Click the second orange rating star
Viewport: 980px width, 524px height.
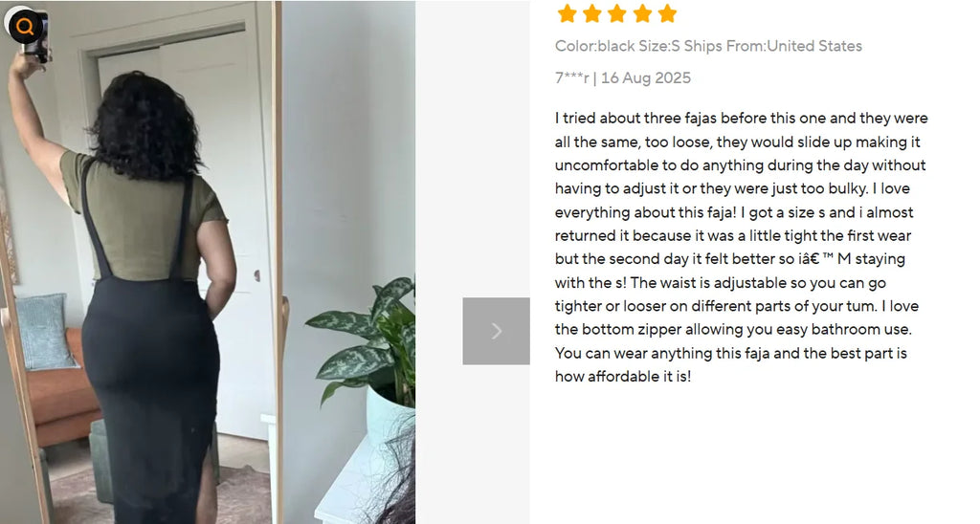coord(591,13)
